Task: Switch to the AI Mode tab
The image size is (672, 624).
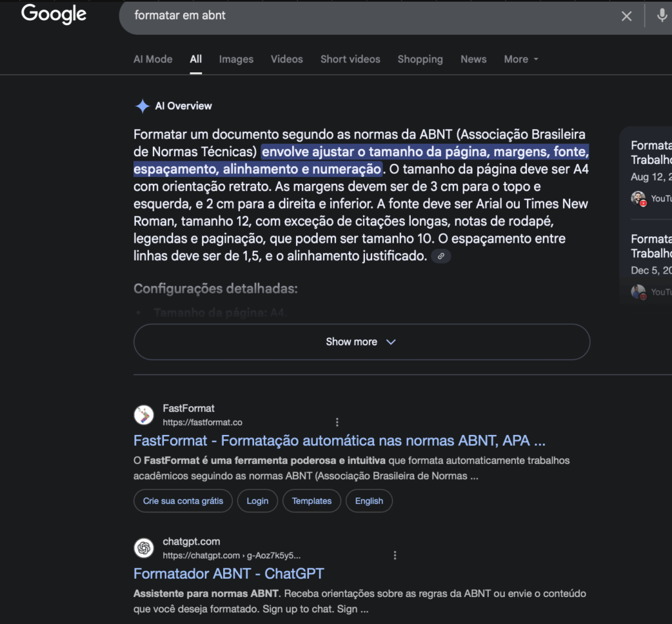Action: (153, 59)
